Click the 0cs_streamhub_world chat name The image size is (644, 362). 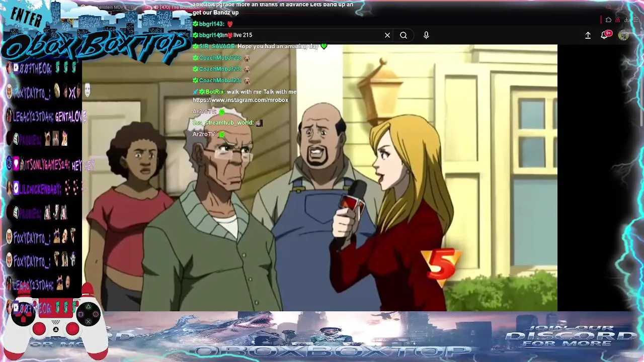point(223,123)
